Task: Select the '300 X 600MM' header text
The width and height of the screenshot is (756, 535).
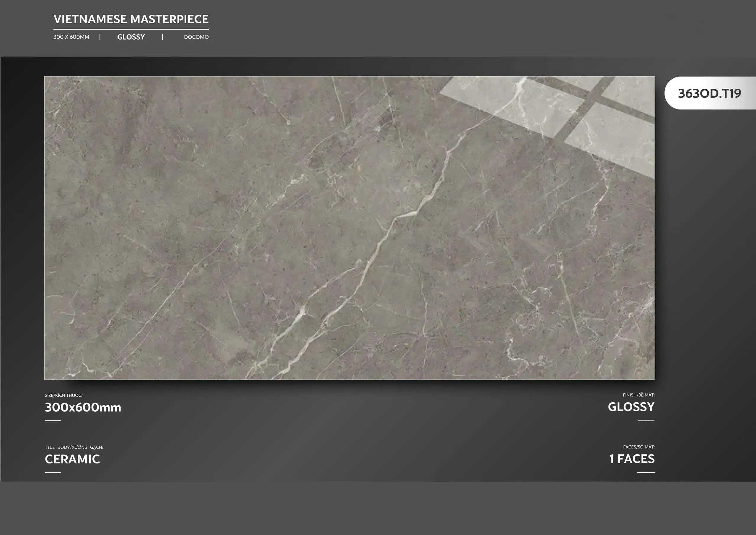Action: point(71,37)
